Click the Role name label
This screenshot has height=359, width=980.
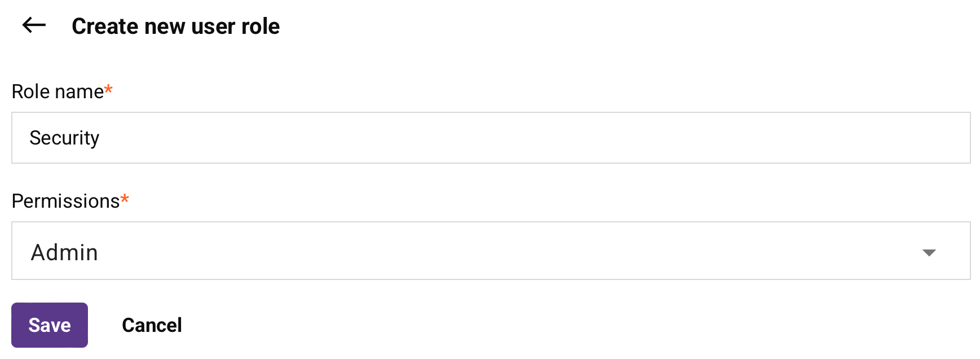pos(58,91)
